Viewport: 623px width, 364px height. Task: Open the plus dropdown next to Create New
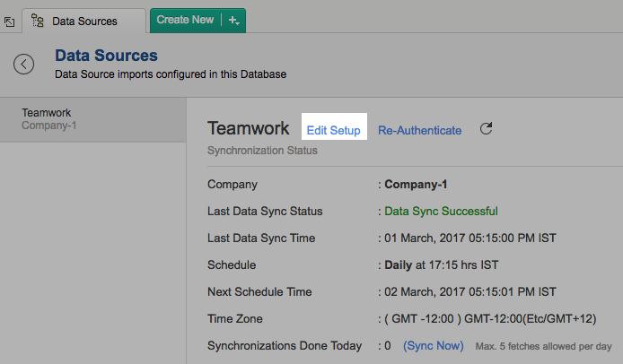(233, 20)
